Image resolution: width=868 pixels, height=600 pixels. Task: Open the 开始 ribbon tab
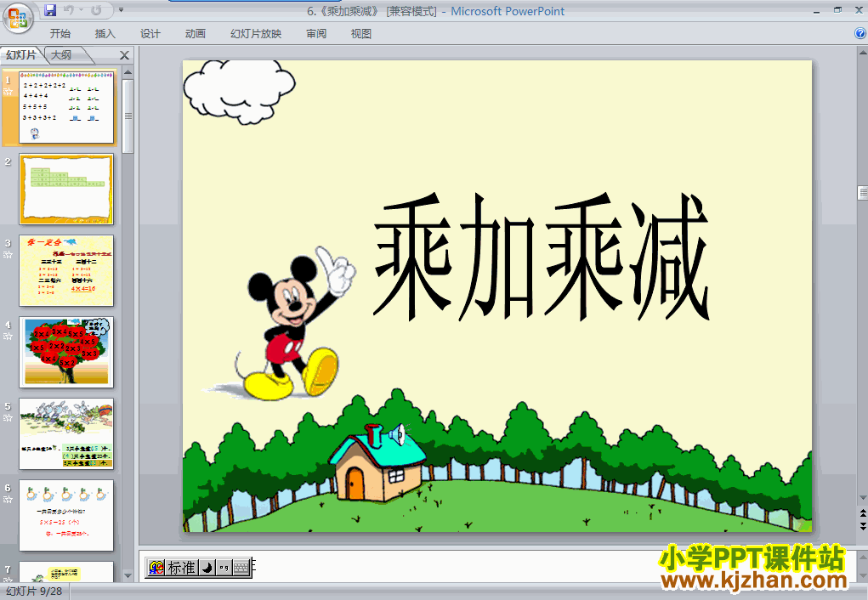point(60,34)
